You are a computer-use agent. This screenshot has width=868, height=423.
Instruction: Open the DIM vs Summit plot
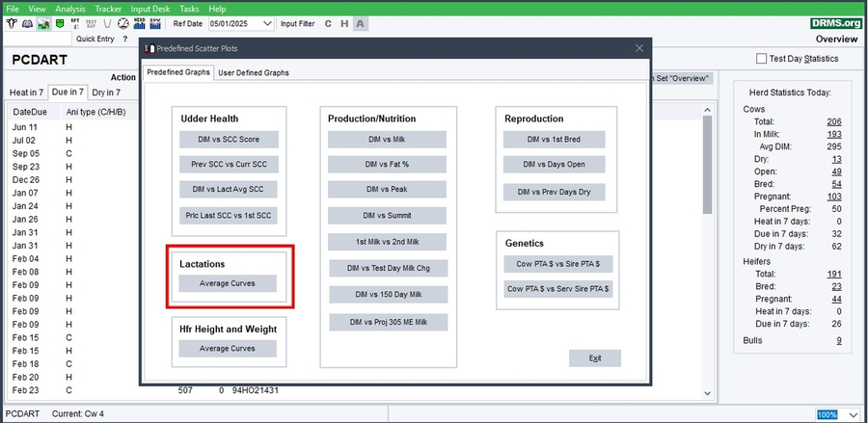(387, 216)
